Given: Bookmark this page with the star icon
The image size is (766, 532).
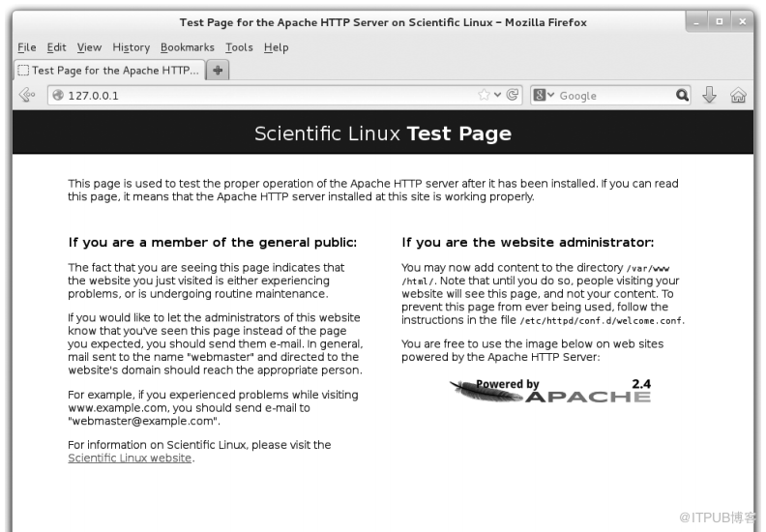Looking at the screenshot, I should (x=484, y=94).
